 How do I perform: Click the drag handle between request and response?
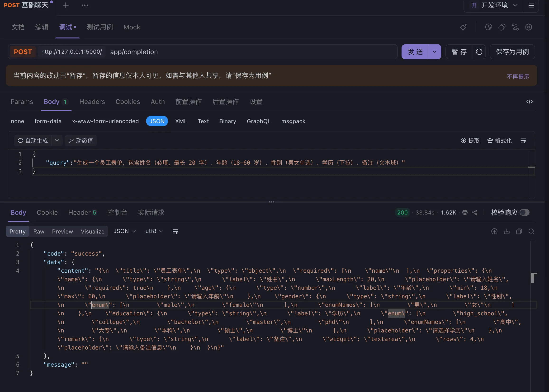point(271,202)
